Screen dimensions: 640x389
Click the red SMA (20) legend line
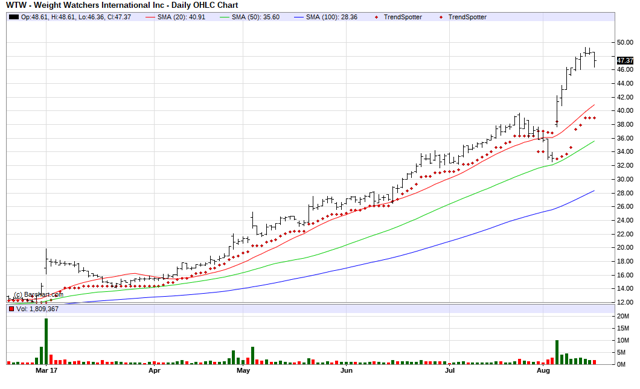(x=150, y=17)
